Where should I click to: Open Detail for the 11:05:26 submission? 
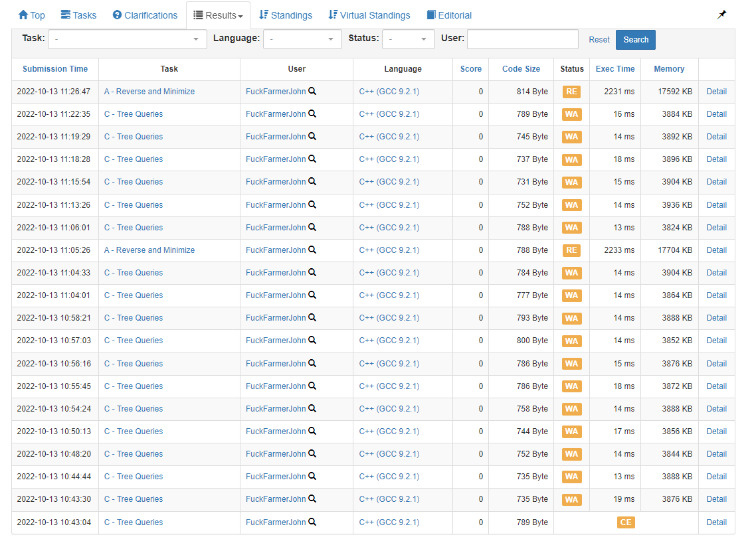coord(716,250)
